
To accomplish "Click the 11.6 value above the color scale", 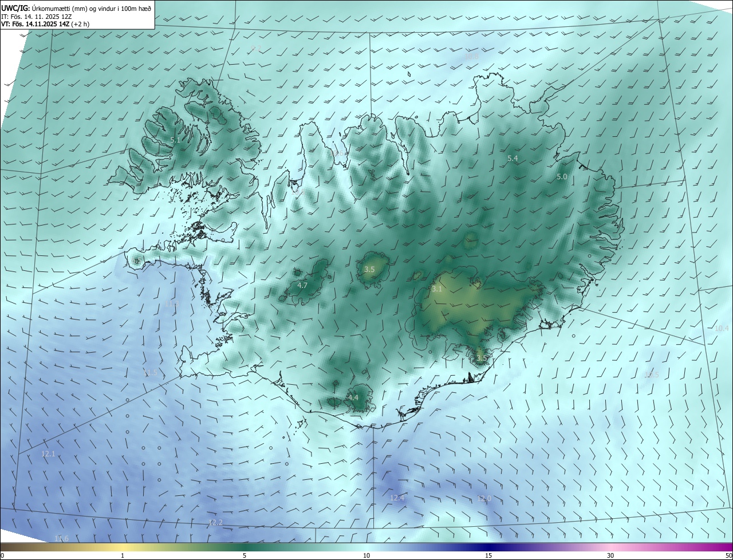I will [61, 538].
